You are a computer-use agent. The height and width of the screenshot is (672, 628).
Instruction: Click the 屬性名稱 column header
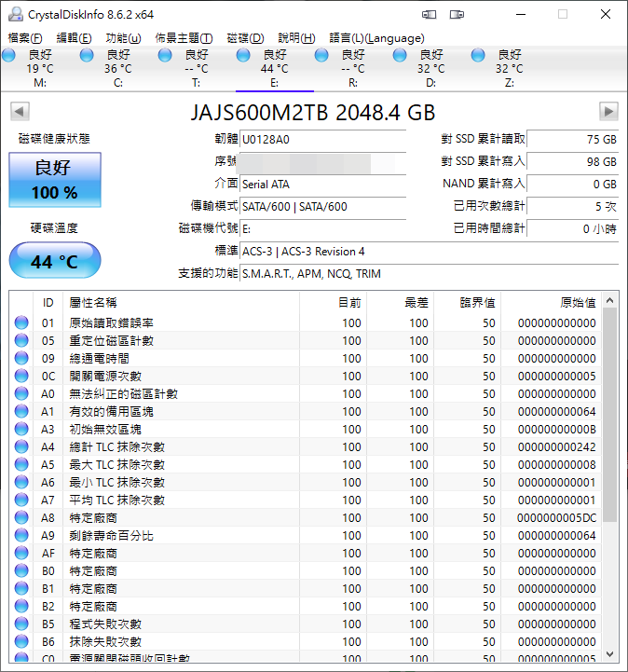point(181,303)
